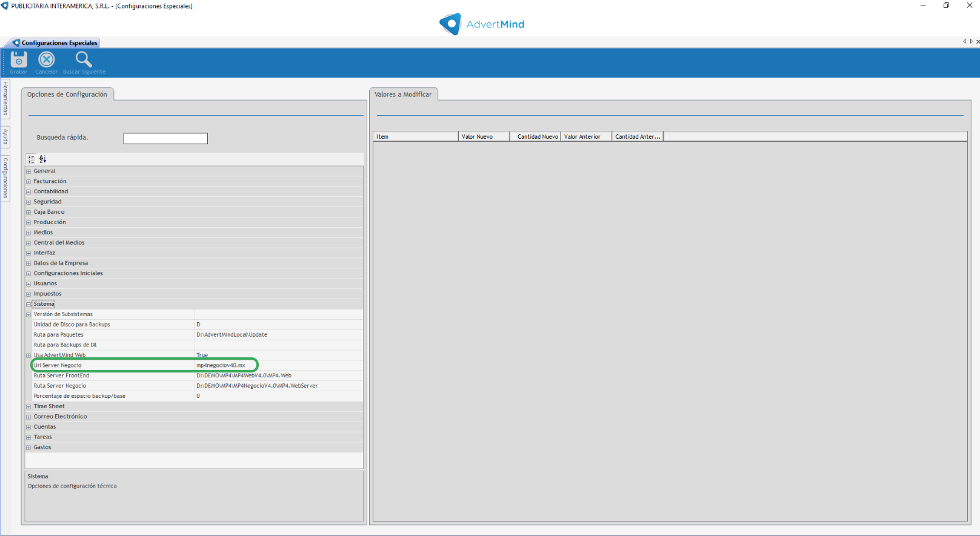This screenshot has height=536, width=980.
Task: Click the backup drive value D
Action: coord(279,325)
